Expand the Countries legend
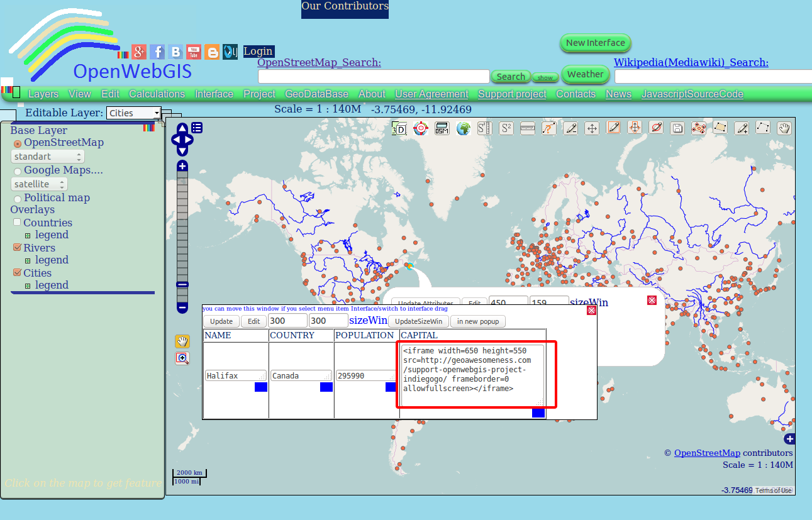The height and width of the screenshot is (520, 812). [28, 236]
